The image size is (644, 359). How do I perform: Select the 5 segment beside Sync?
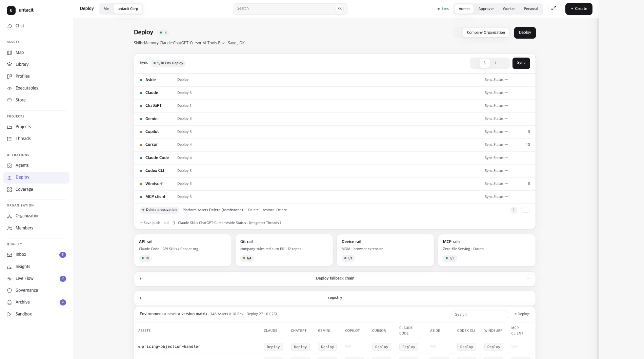click(484, 63)
